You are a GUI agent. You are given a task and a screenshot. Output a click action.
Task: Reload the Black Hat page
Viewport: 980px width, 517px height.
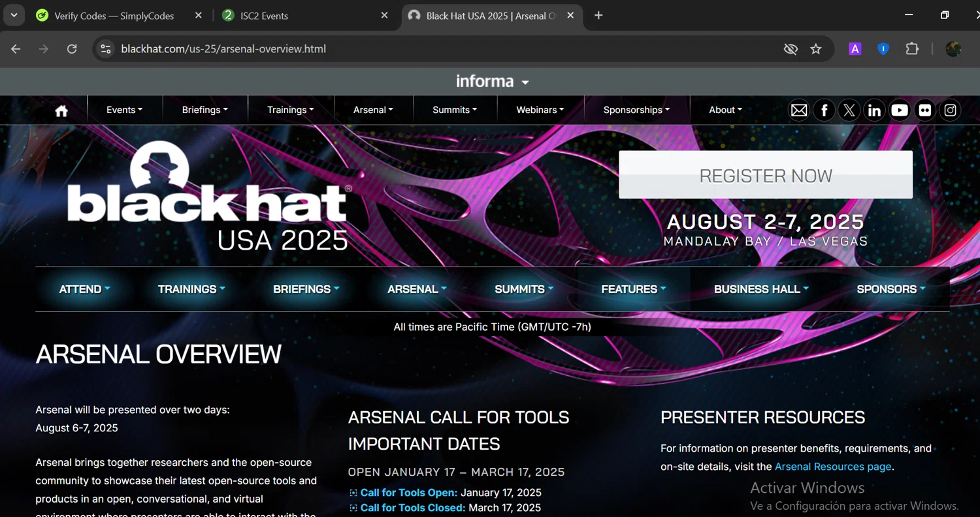(x=72, y=49)
